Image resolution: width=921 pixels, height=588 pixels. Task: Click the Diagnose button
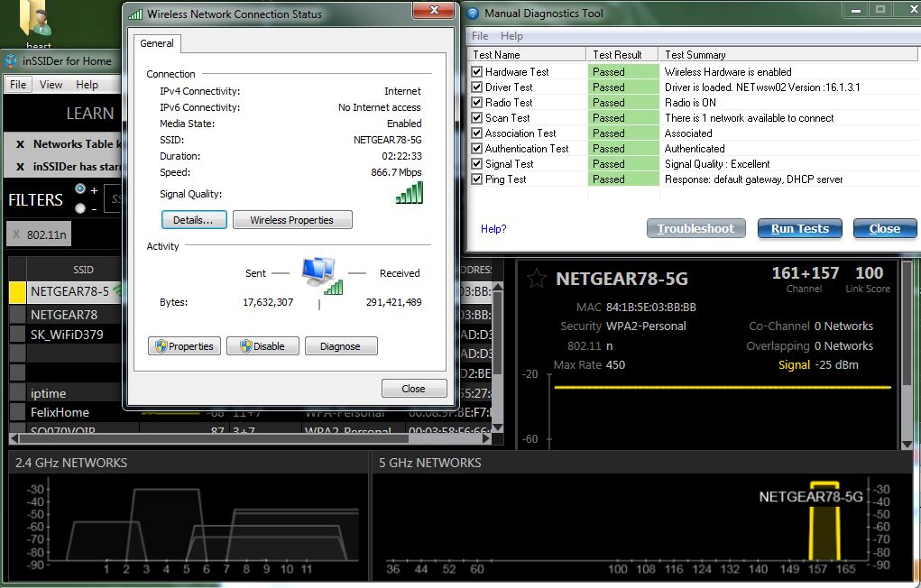(x=341, y=346)
